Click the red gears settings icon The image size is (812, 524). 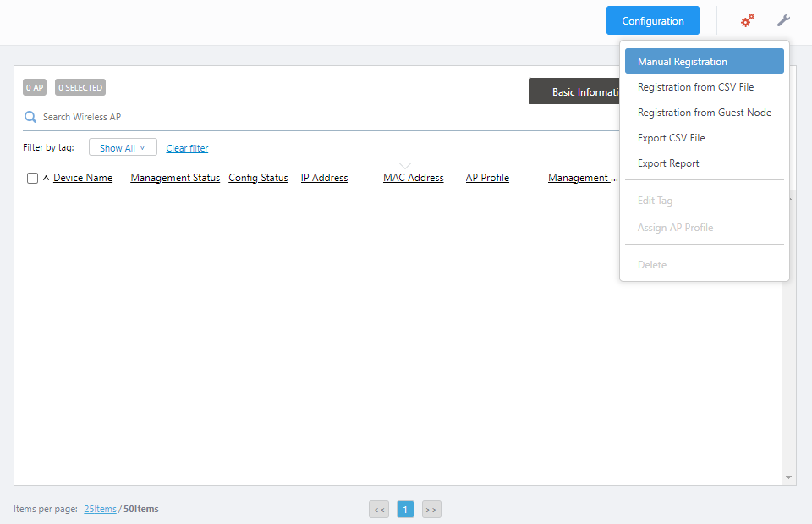point(747,20)
